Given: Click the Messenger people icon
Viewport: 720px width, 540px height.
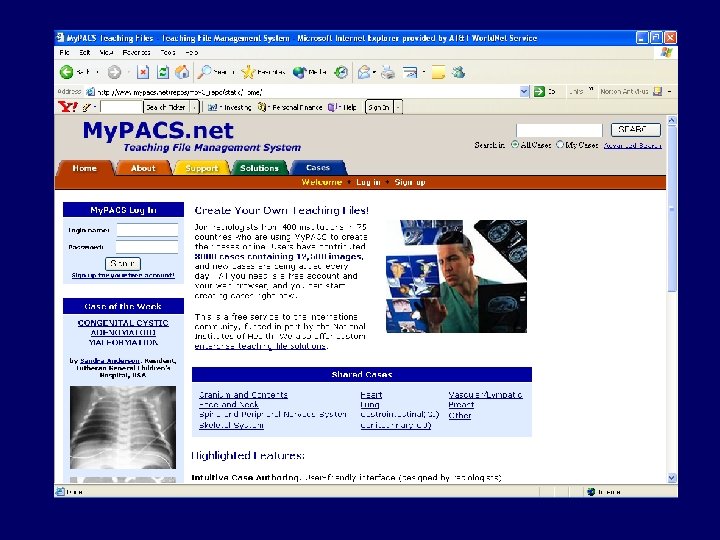Looking at the screenshot, I should point(458,72).
